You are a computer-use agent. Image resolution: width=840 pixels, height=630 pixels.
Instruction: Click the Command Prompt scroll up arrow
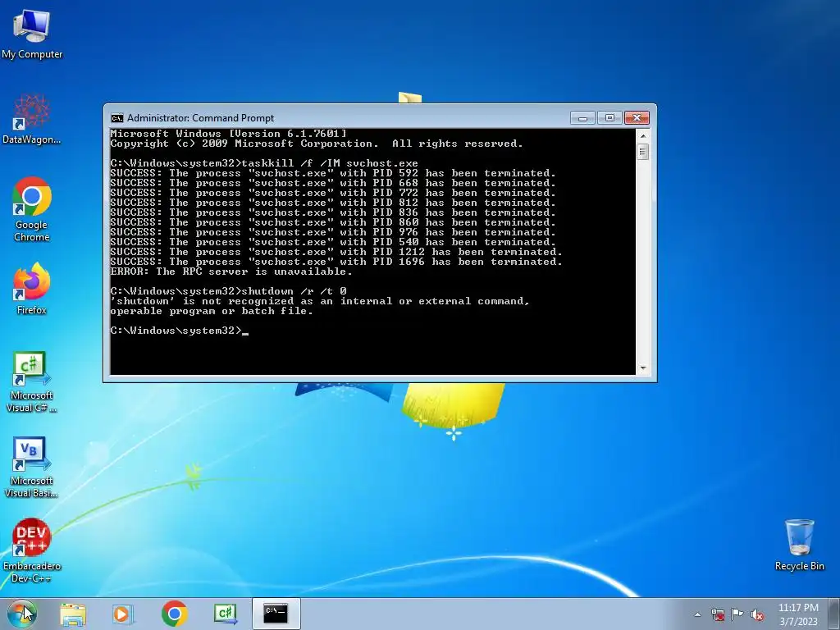643,136
